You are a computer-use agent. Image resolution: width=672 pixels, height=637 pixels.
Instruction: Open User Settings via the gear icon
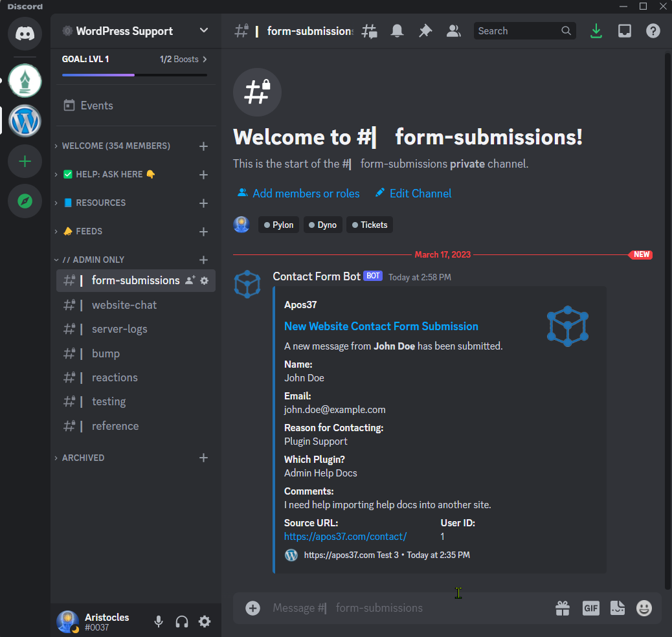tap(205, 621)
